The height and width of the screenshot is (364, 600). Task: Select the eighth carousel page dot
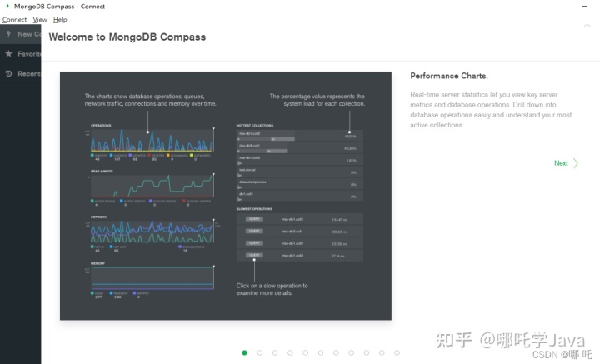(x=352, y=352)
